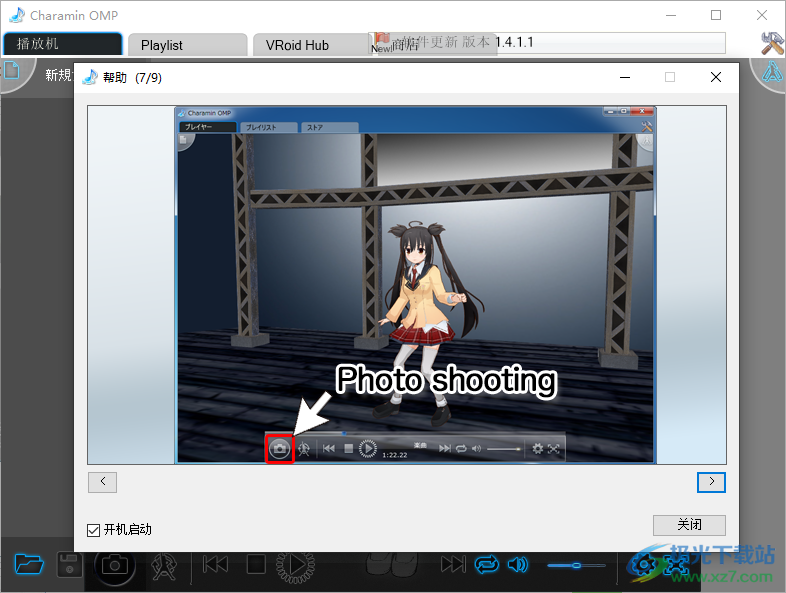Screen dimensions: 786x593
Task: Click the 关闭 button in help dialog
Action: tap(689, 525)
